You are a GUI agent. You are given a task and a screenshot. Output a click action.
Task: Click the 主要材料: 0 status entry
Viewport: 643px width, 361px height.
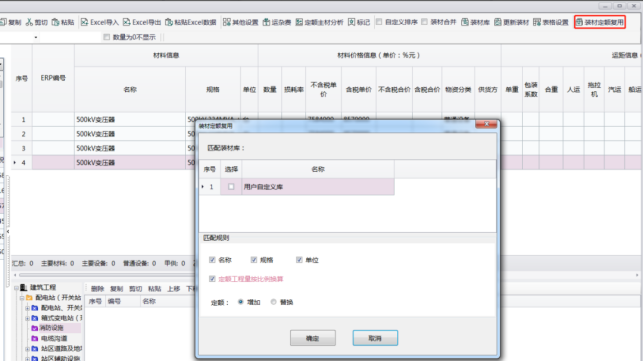[57, 263]
